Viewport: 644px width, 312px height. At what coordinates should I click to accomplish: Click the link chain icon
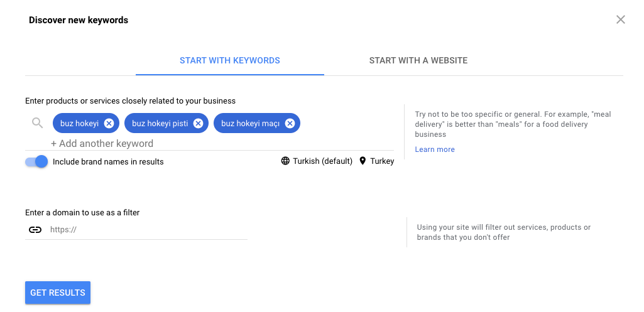point(35,230)
